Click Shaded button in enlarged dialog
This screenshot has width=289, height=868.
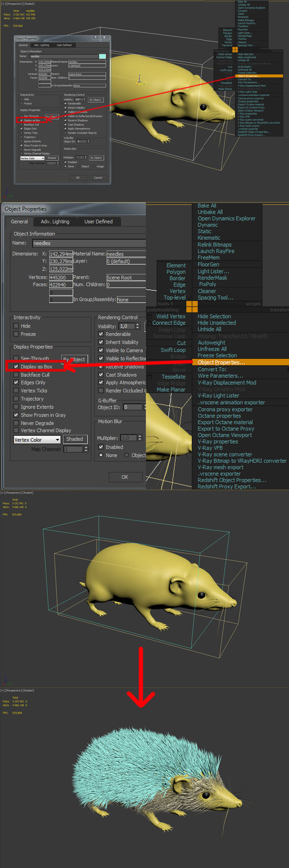click(x=75, y=439)
